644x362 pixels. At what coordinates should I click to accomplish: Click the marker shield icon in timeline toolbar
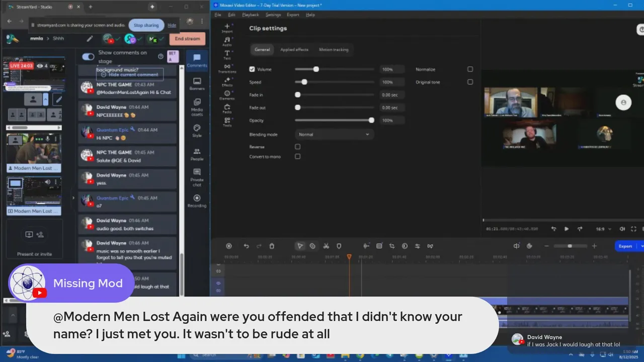tap(339, 246)
